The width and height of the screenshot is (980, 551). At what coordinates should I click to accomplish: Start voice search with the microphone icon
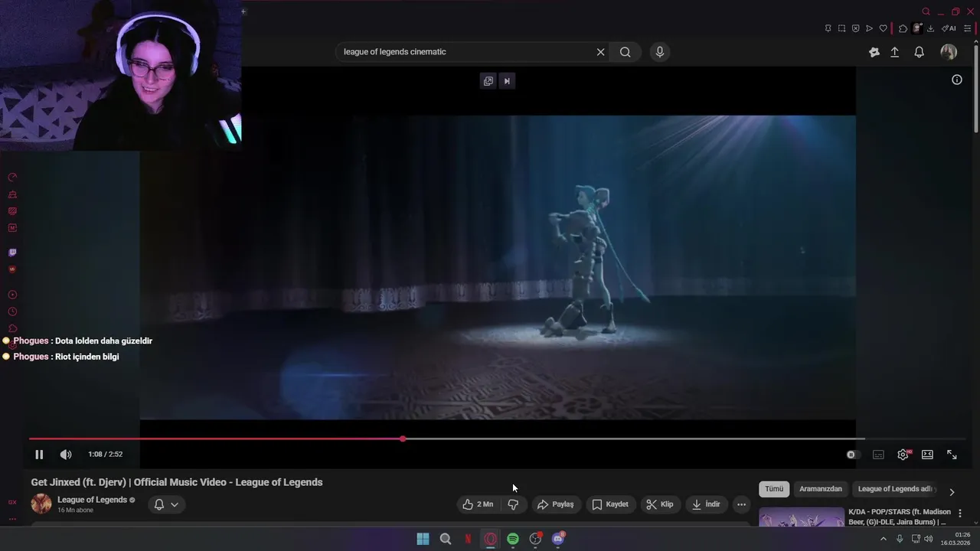pyautogui.click(x=660, y=52)
